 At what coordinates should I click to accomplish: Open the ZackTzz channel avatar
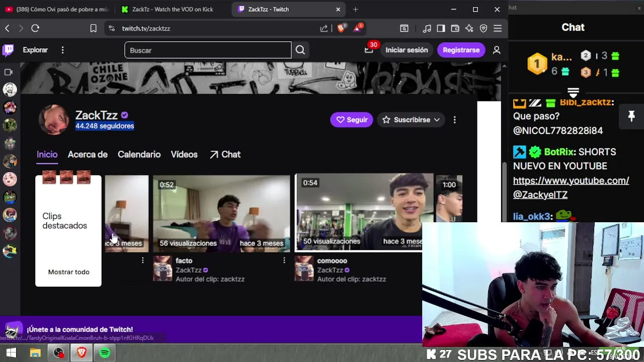pyautogui.click(x=54, y=120)
